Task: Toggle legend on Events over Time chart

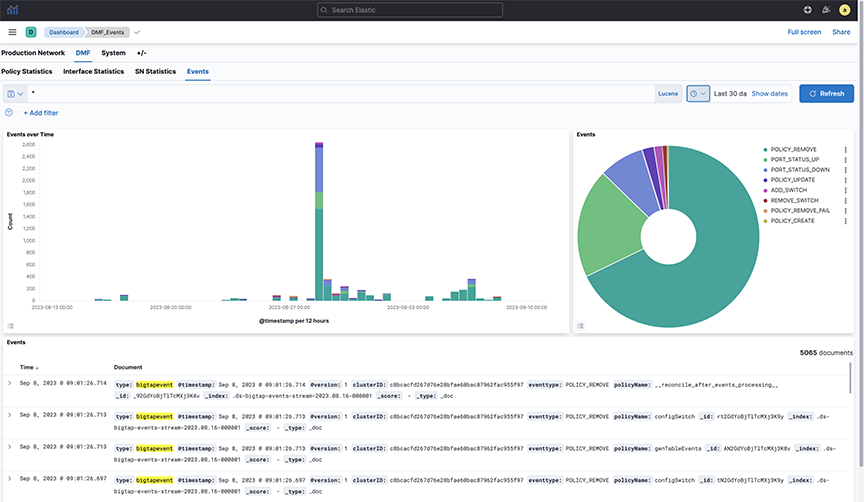Action: tap(10, 326)
